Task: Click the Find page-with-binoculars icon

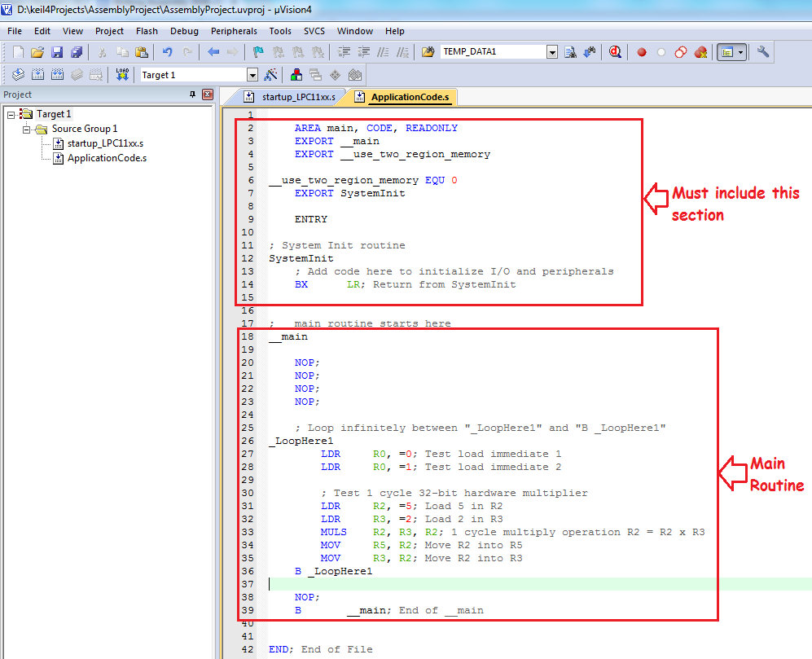Action: tap(570, 52)
